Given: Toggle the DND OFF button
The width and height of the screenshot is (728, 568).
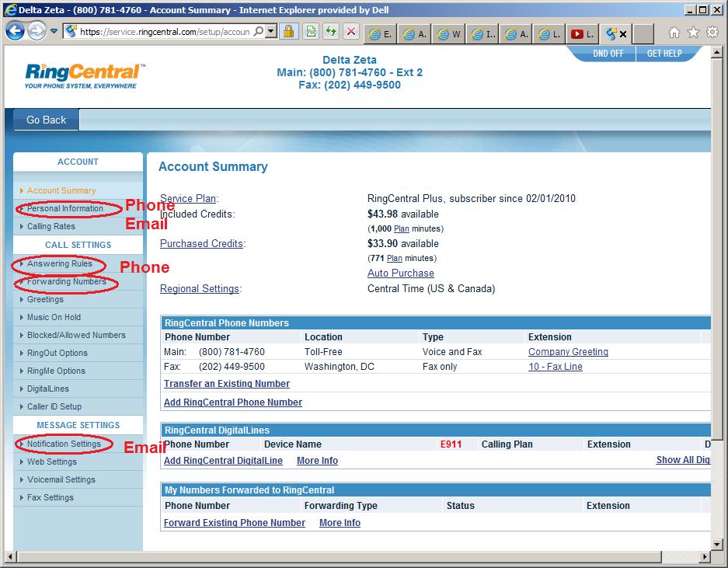Looking at the screenshot, I should (x=608, y=54).
